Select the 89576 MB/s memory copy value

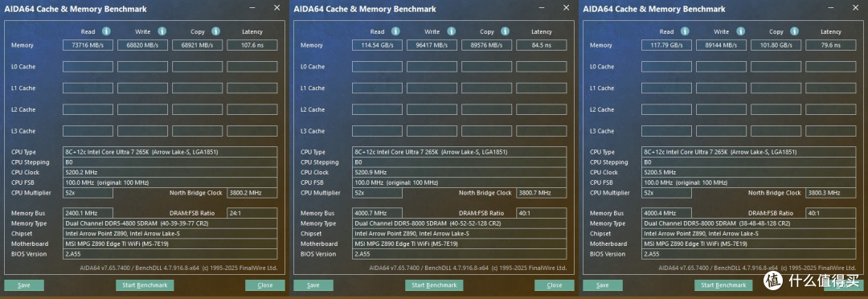pyautogui.click(x=486, y=45)
